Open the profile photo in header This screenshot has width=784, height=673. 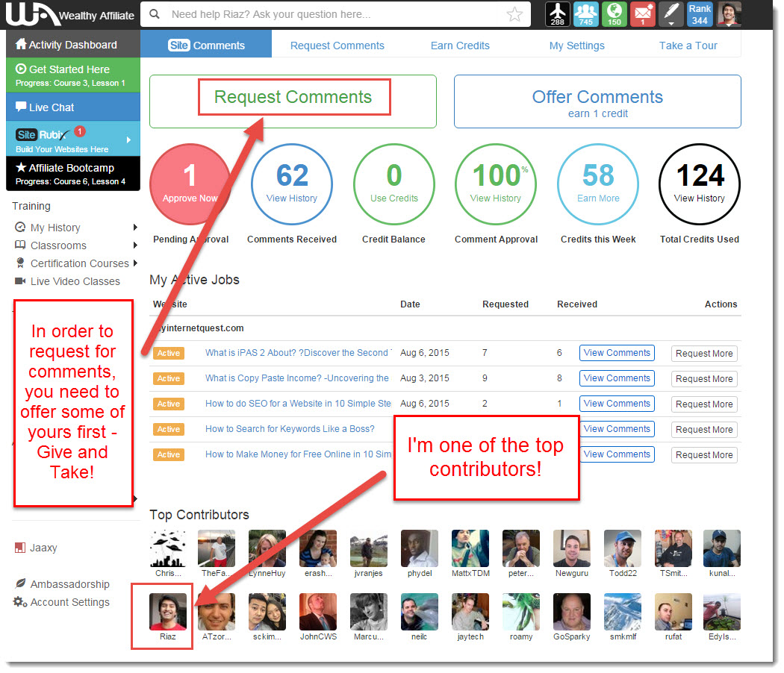[x=729, y=14]
